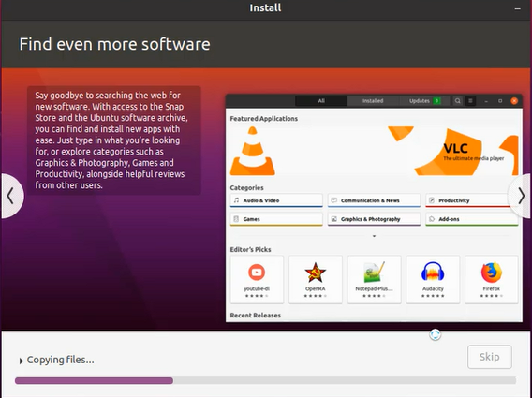
Task: Open Communication & News category
Action: coord(374,200)
